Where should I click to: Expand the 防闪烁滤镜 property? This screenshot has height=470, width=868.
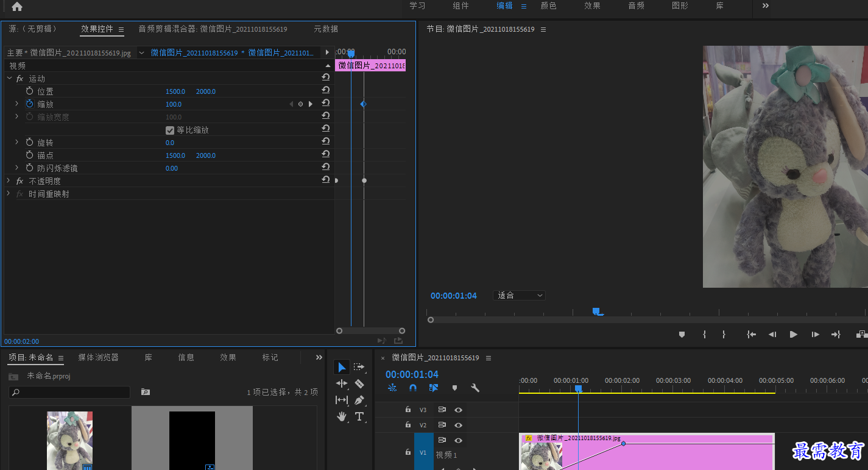pyautogui.click(x=17, y=168)
